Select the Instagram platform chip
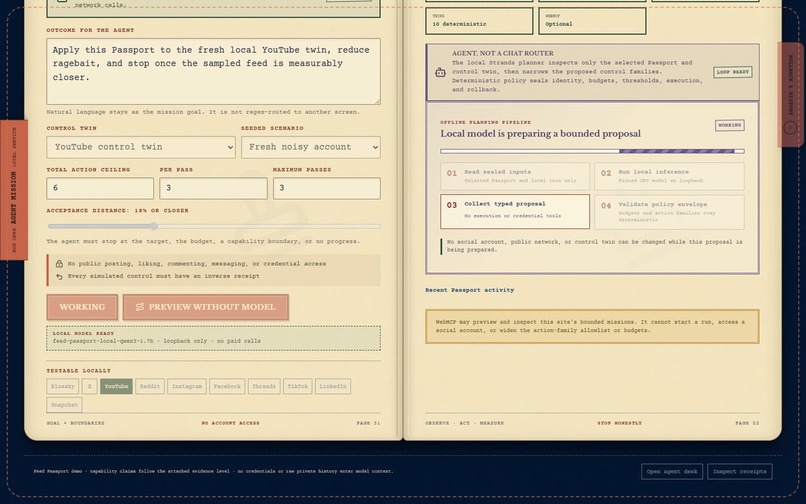The width and height of the screenshot is (806, 504). pos(187,386)
